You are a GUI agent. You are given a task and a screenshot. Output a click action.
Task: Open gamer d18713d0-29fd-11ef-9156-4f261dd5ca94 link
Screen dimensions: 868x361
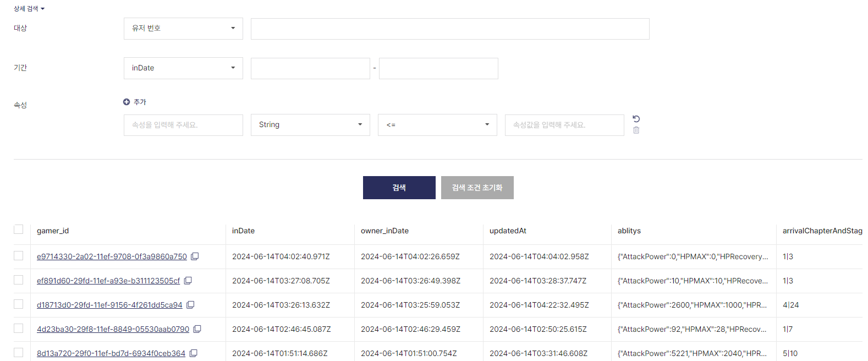click(x=109, y=305)
